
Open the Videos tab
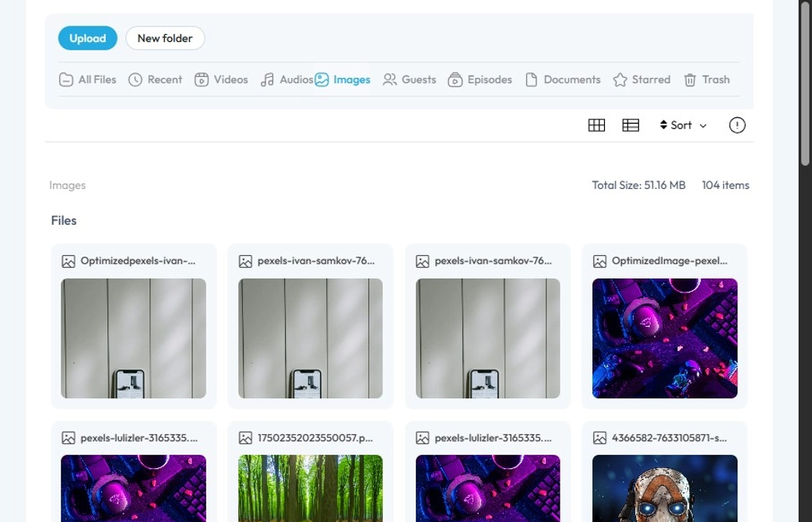(221, 79)
